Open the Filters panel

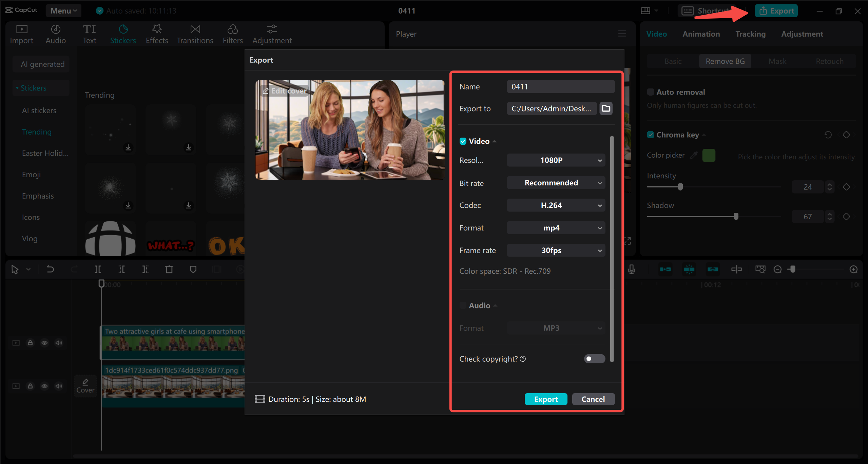(233, 34)
